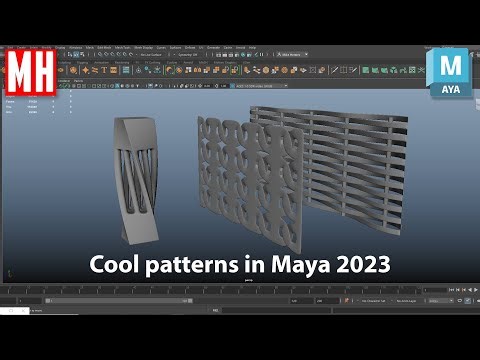Toggle snap to grids

100,54
